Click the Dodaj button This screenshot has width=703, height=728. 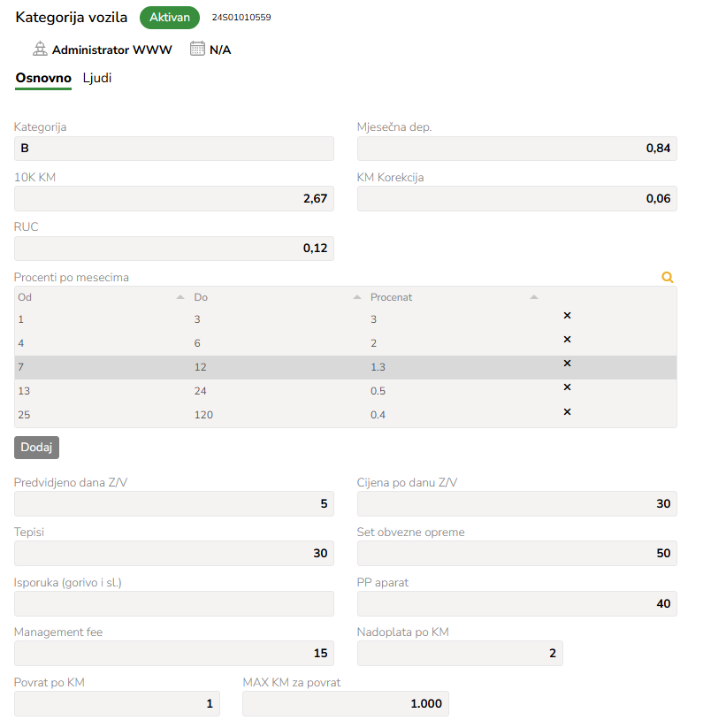36,448
